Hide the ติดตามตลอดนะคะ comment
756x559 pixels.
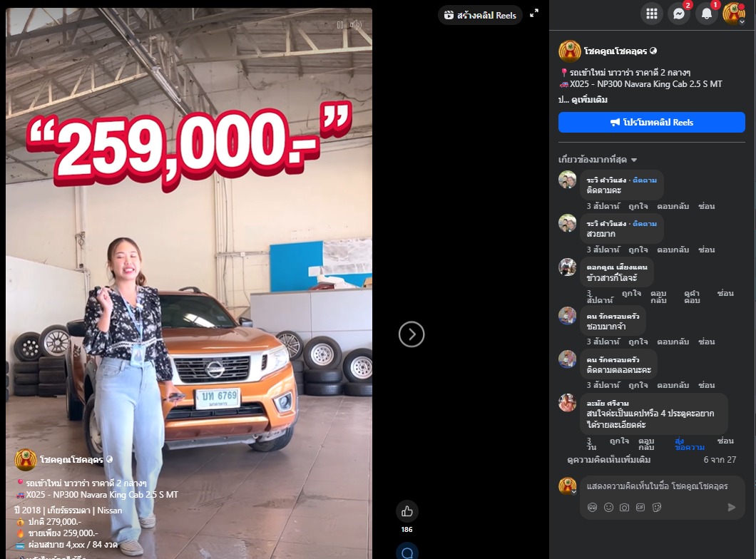706,385
